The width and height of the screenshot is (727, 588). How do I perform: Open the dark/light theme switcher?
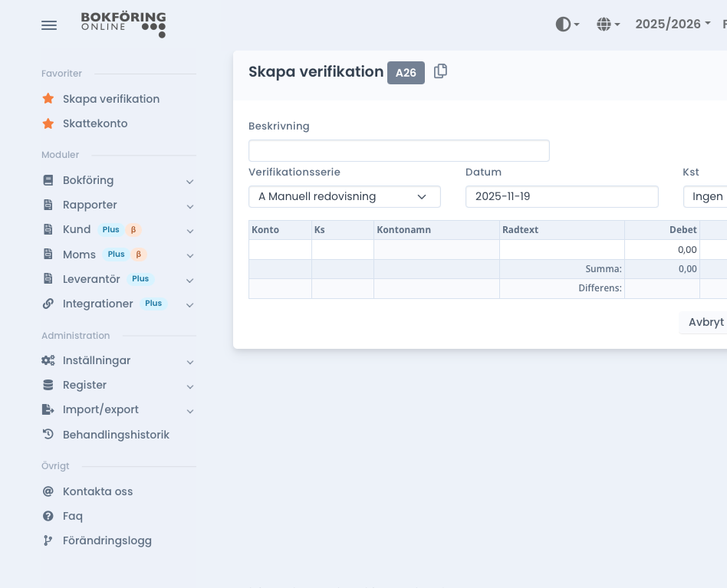(x=567, y=25)
